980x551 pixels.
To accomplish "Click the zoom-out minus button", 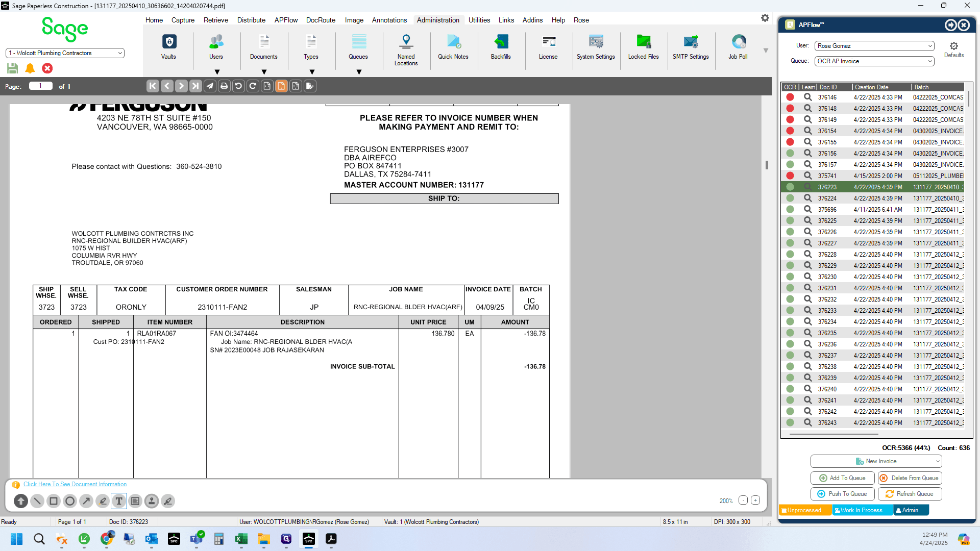I will (743, 500).
